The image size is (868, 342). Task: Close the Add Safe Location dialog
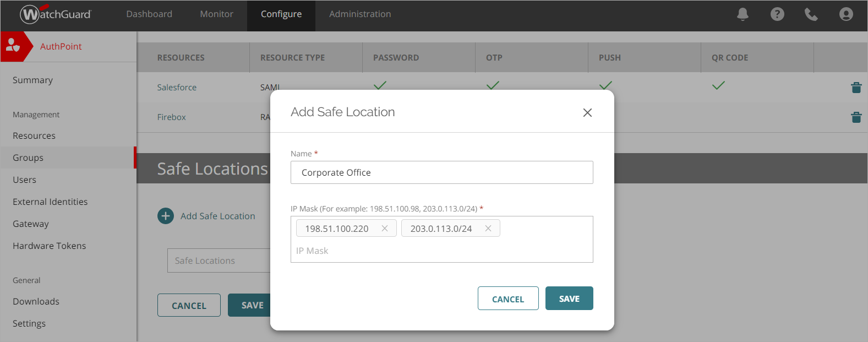tap(587, 112)
